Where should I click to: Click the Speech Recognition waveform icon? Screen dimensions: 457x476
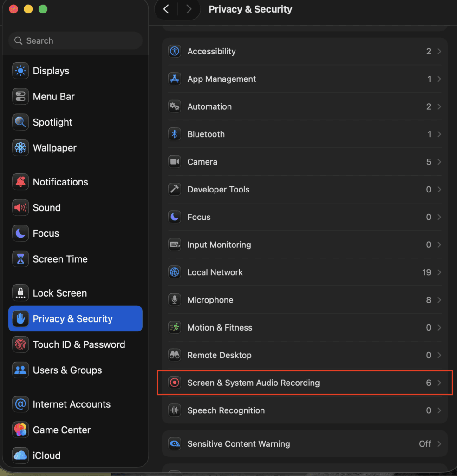175,410
